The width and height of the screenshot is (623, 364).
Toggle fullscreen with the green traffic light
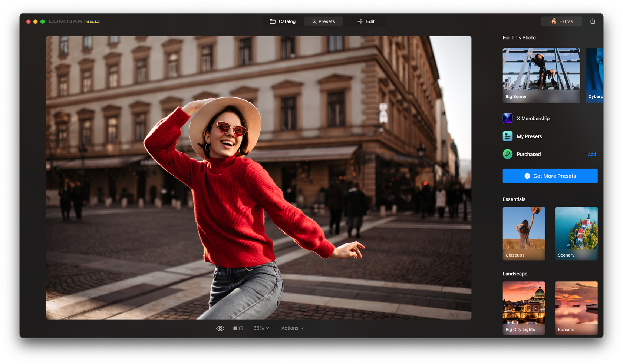tap(42, 21)
